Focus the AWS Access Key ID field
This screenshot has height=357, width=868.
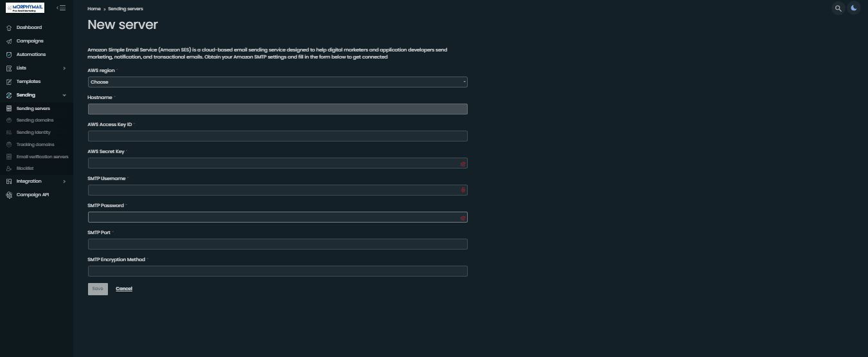click(x=278, y=136)
